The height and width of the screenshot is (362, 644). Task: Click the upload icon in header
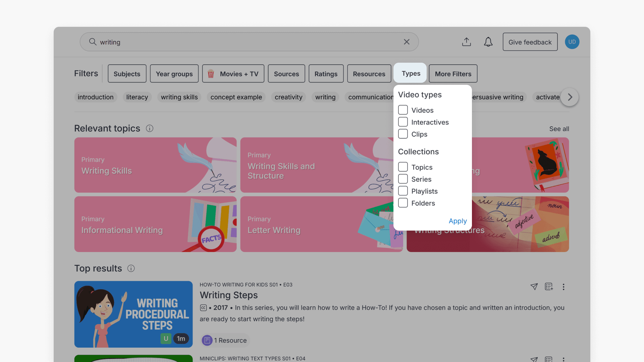coord(466,42)
